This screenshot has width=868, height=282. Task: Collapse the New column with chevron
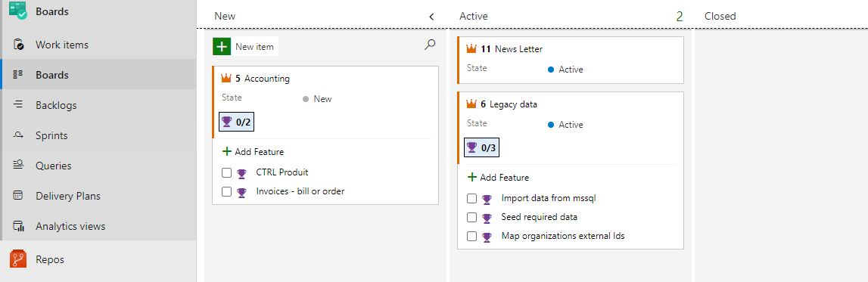[432, 17]
